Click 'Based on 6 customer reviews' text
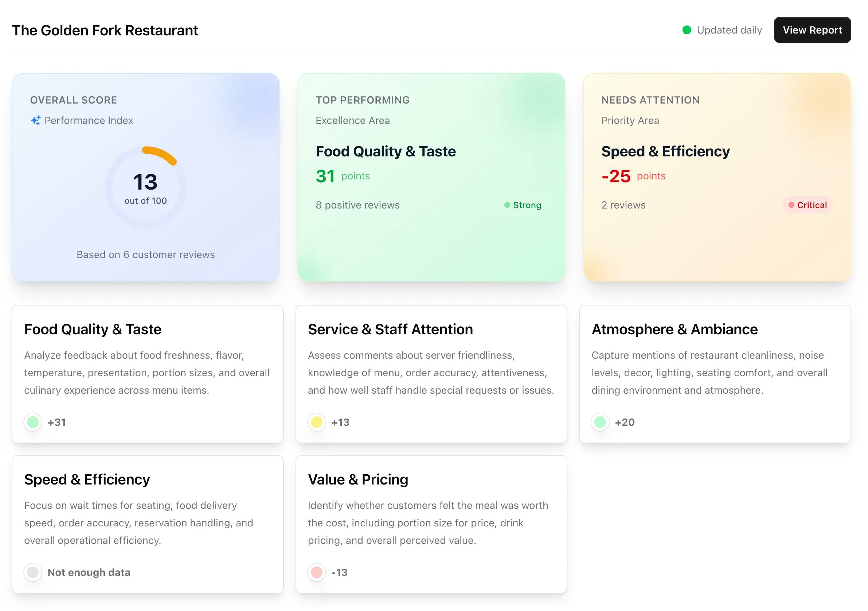The height and width of the screenshot is (611, 868). coord(145,254)
